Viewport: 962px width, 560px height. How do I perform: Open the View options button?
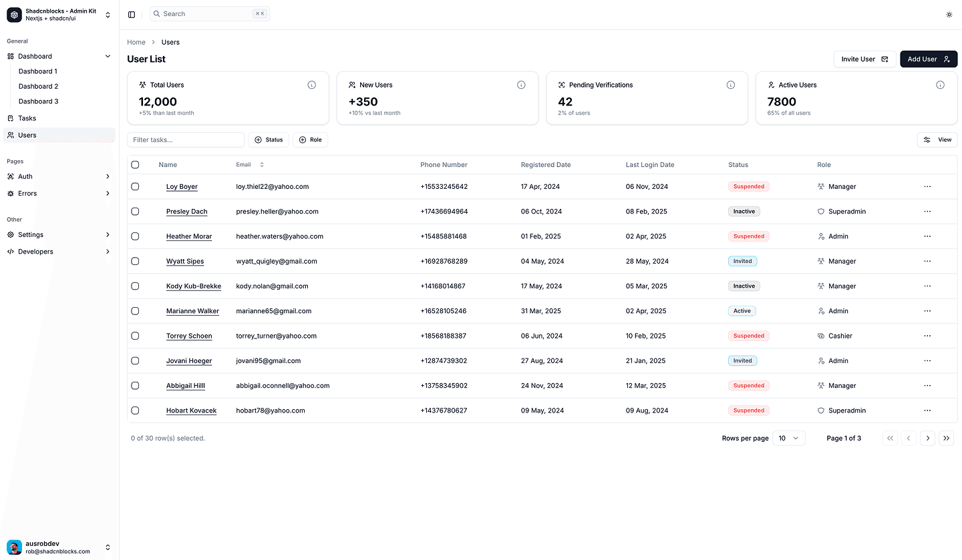pyautogui.click(x=937, y=139)
